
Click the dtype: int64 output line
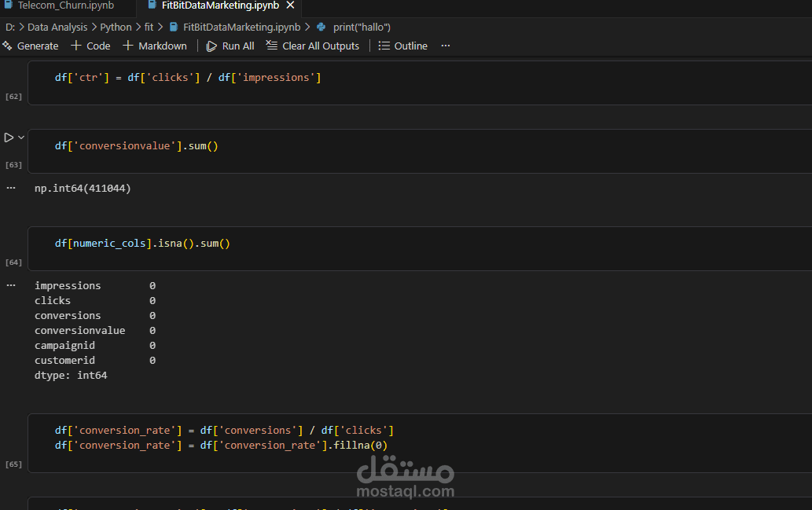[x=71, y=376]
